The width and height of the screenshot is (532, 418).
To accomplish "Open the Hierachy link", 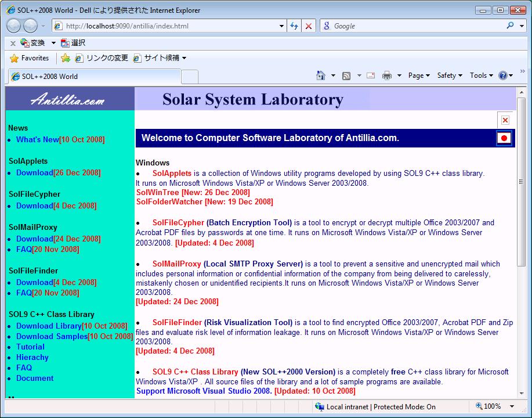I will pyautogui.click(x=32, y=358).
